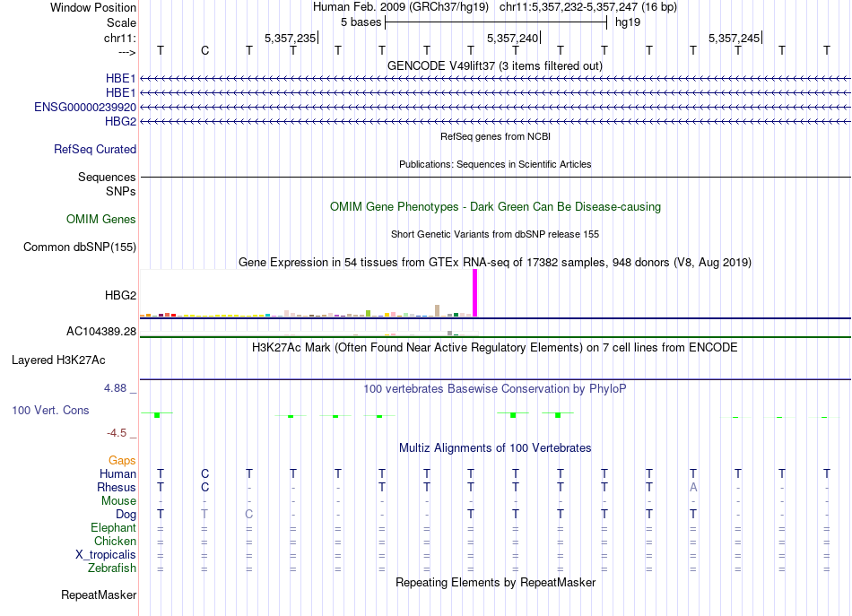Image resolution: width=852 pixels, height=616 pixels.
Task: Click the '5 bases' scale bar label
Action: (361, 22)
